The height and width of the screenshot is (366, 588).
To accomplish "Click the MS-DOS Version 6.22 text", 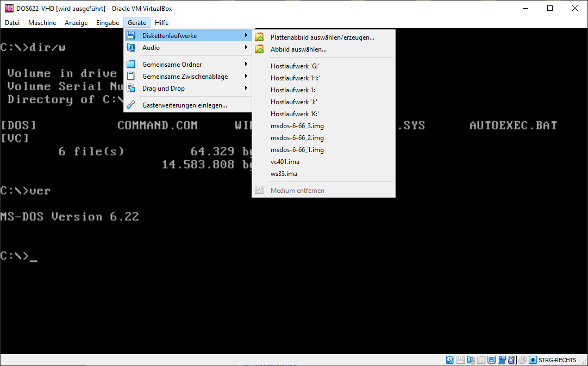I will click(70, 217).
